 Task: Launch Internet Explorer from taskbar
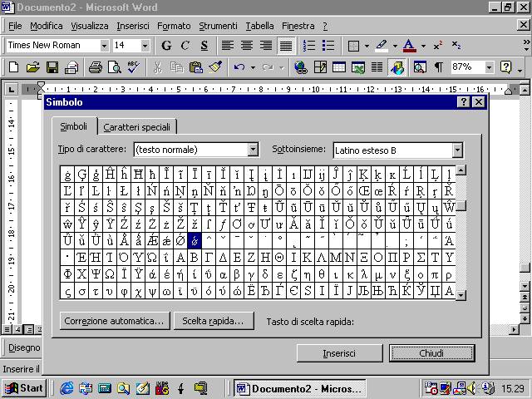pos(66,388)
